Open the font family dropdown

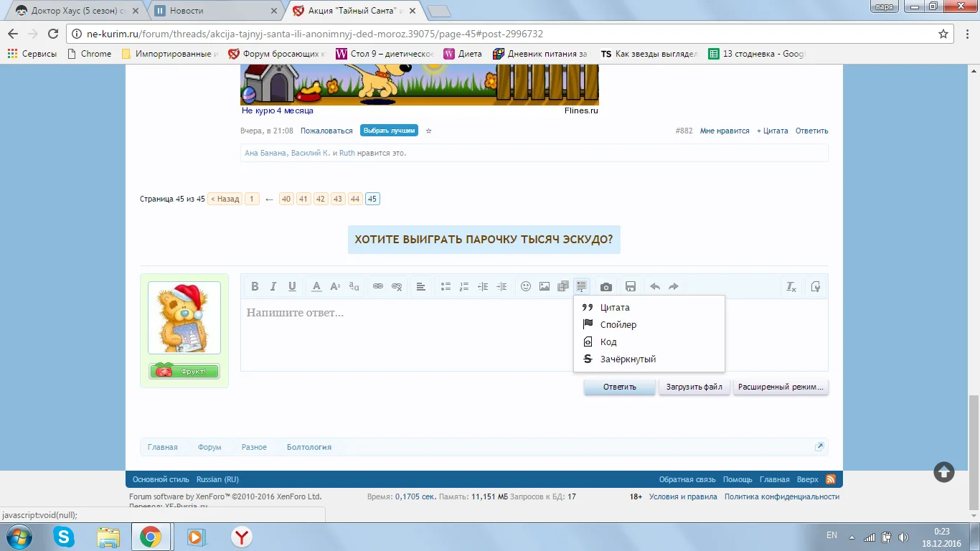(354, 286)
